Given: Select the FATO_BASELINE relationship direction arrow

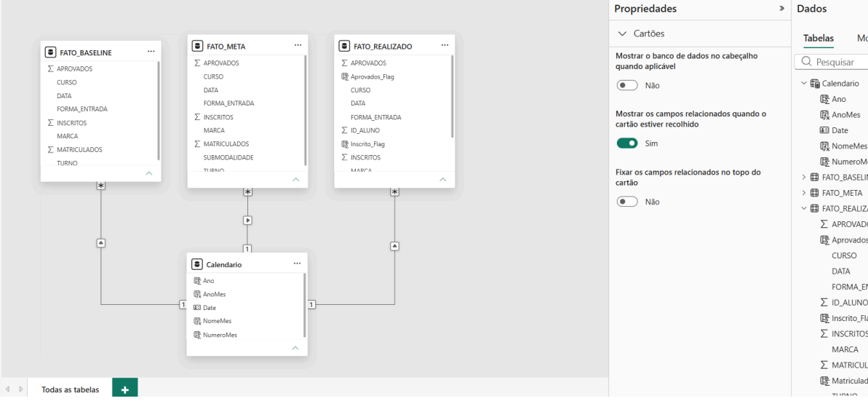Looking at the screenshot, I should click(100, 242).
